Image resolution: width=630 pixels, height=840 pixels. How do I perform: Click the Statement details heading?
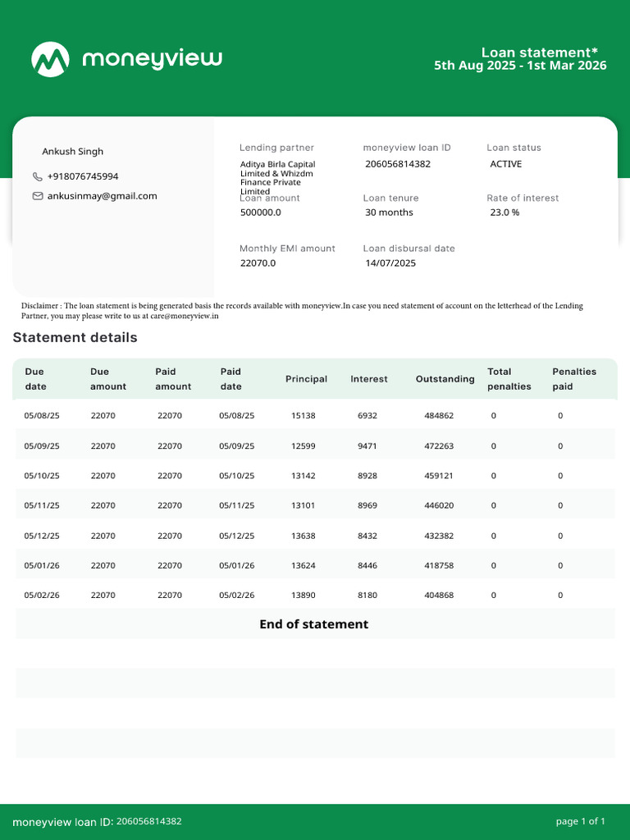(x=75, y=337)
